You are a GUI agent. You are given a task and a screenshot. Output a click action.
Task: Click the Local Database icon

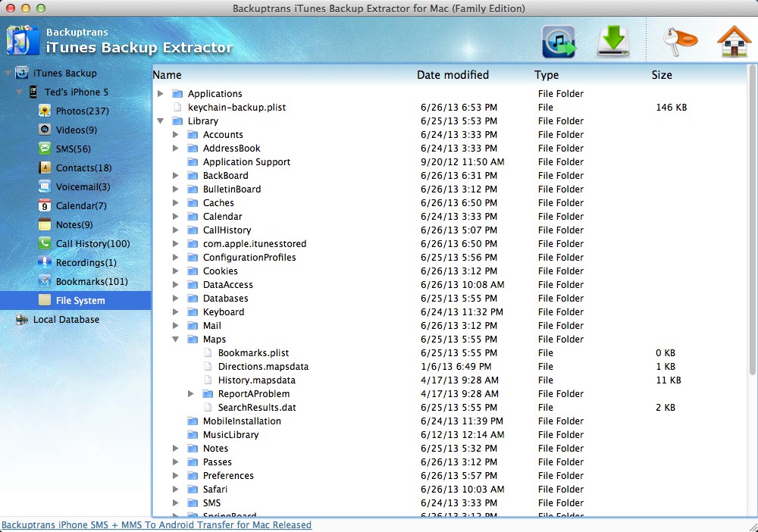click(22, 319)
